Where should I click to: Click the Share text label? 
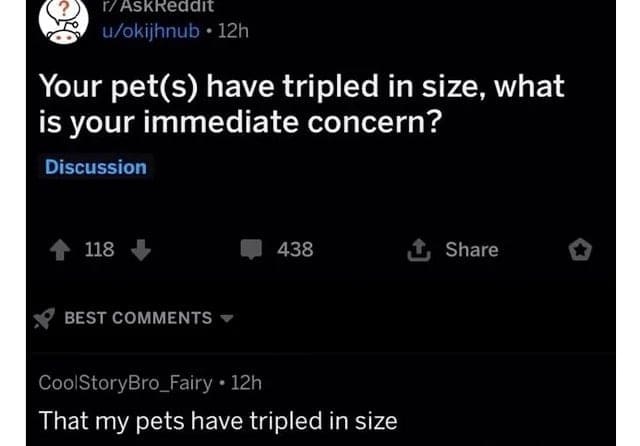click(x=471, y=250)
